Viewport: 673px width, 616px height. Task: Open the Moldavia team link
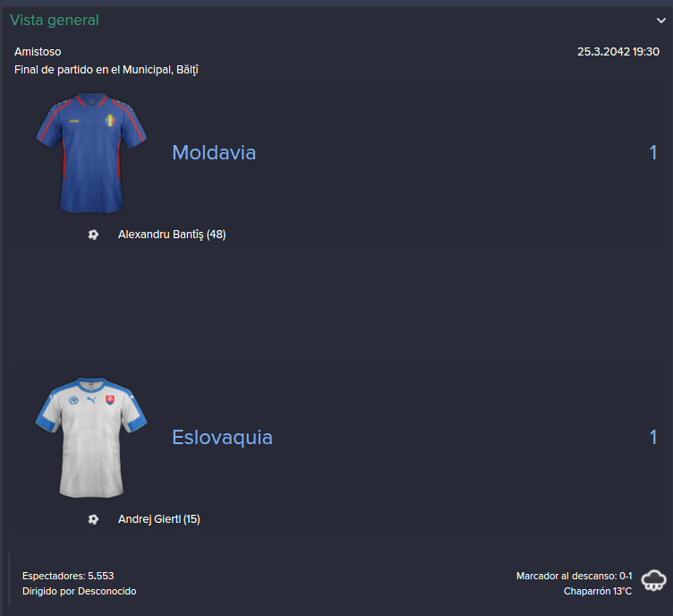(x=214, y=152)
